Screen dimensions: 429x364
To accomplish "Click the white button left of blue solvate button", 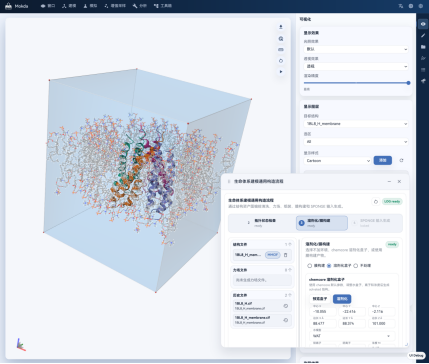I will tap(320, 299).
